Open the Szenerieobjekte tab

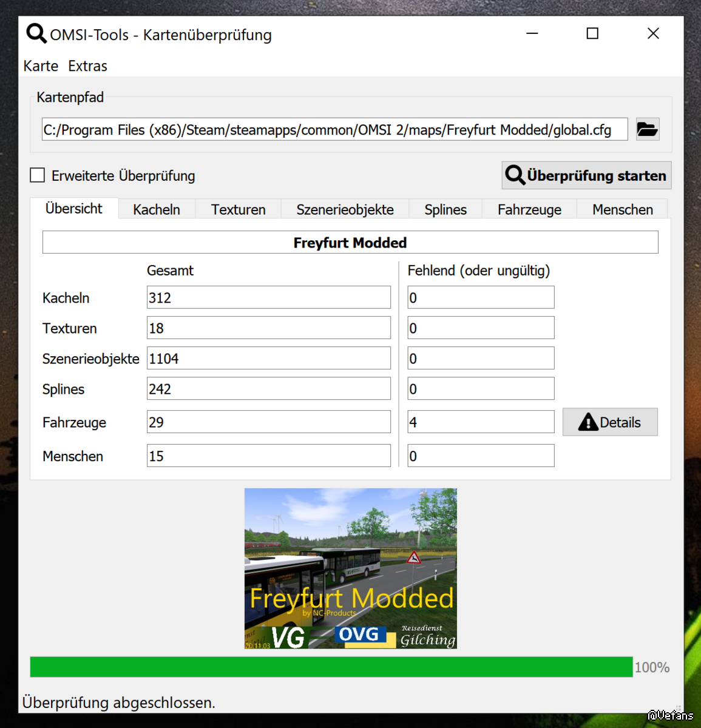(345, 209)
